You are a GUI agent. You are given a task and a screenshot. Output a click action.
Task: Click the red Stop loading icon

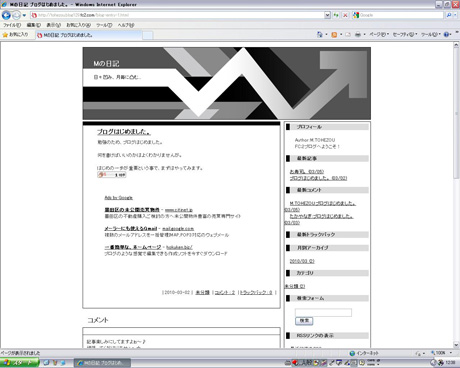click(345, 15)
